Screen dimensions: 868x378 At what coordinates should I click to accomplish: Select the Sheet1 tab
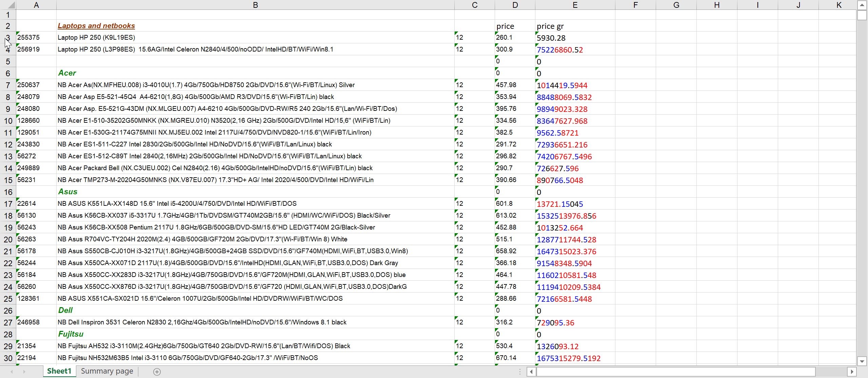(59, 371)
